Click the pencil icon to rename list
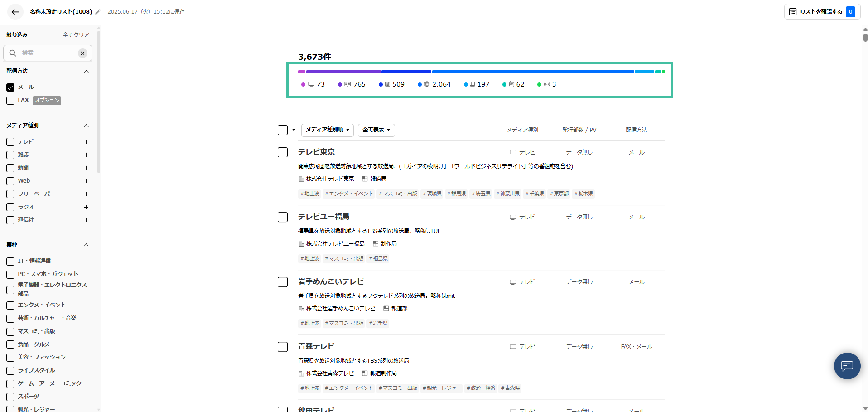 [x=98, y=12]
